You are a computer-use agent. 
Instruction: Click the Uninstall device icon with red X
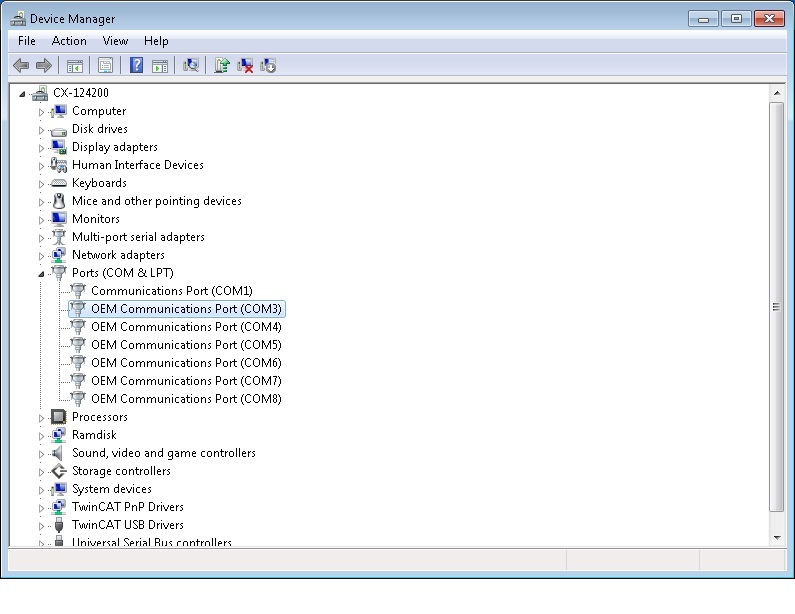[x=245, y=65]
